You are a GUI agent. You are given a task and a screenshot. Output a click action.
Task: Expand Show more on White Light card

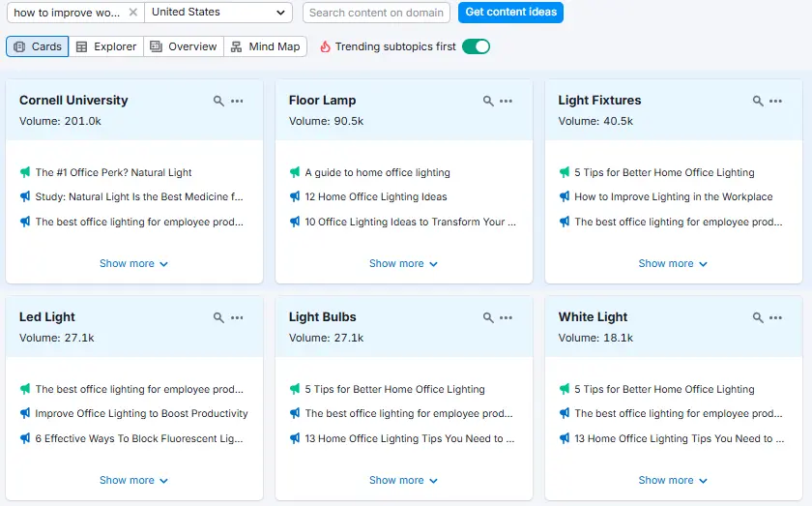(x=673, y=480)
